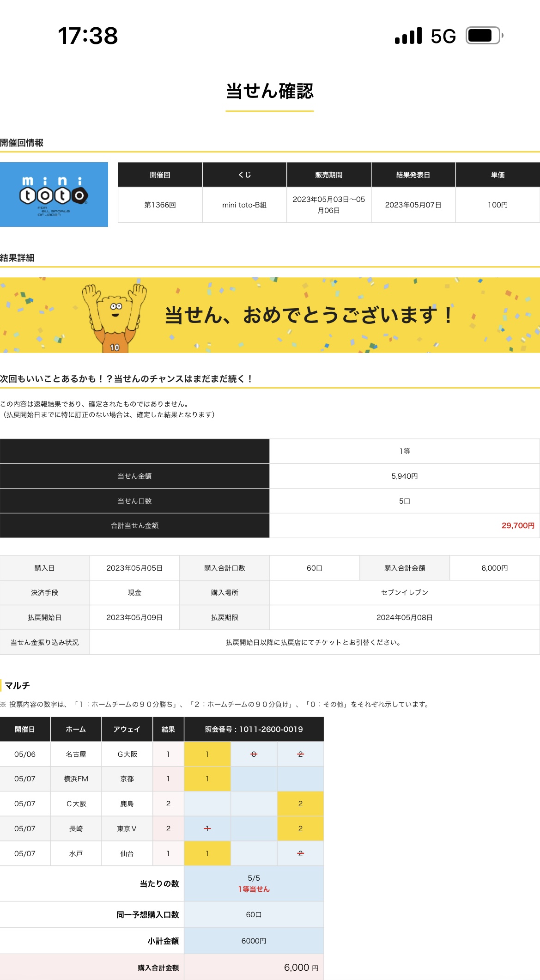Image resolution: width=540 pixels, height=980 pixels.
Task: Tap the 当せん、おめでとうございます banner
Action: [x=309, y=315]
